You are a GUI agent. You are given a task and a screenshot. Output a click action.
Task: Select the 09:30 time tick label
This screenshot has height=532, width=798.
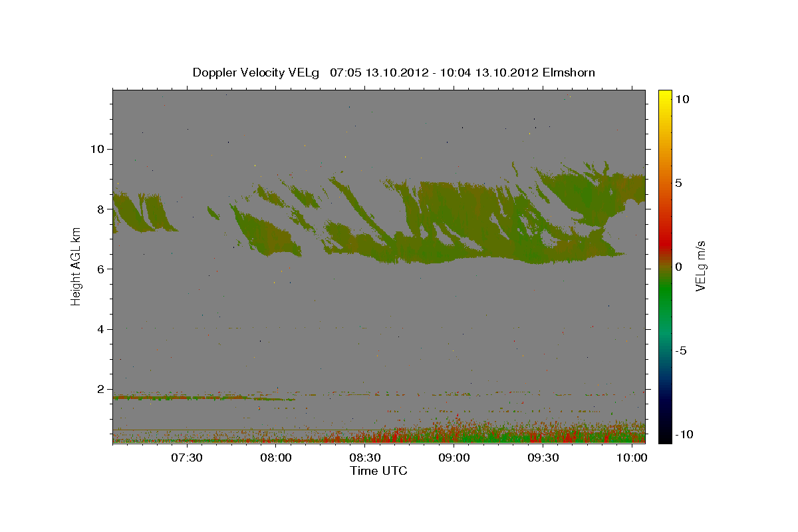click(x=543, y=458)
